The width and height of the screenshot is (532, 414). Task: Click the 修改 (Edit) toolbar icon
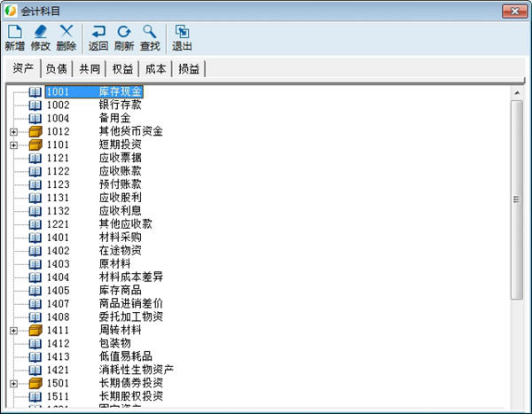40,32
